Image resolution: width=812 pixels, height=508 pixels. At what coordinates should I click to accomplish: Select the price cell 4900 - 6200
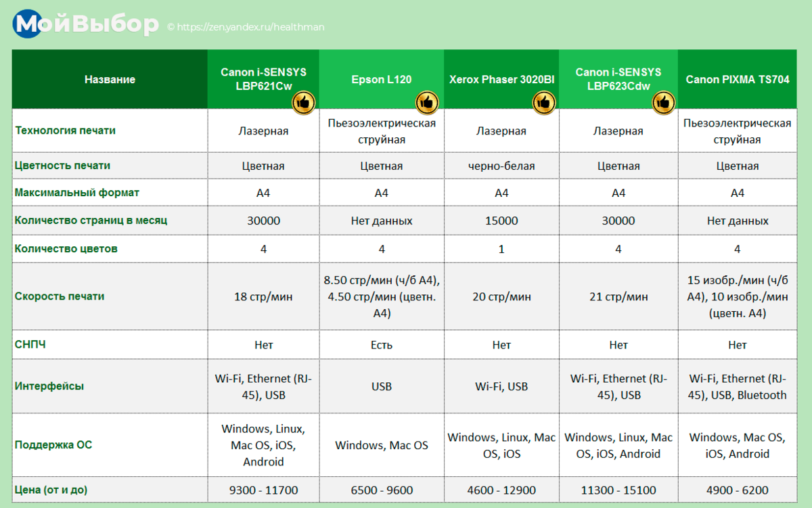[x=738, y=490]
